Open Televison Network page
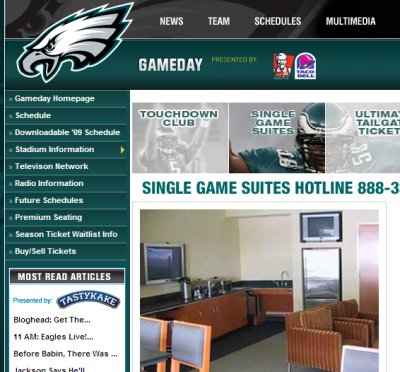The image size is (400, 372). point(52,166)
